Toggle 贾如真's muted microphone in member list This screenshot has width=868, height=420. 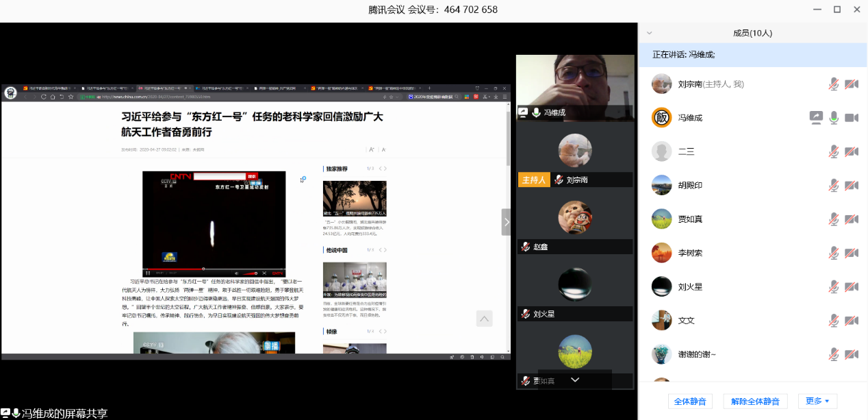(834, 219)
